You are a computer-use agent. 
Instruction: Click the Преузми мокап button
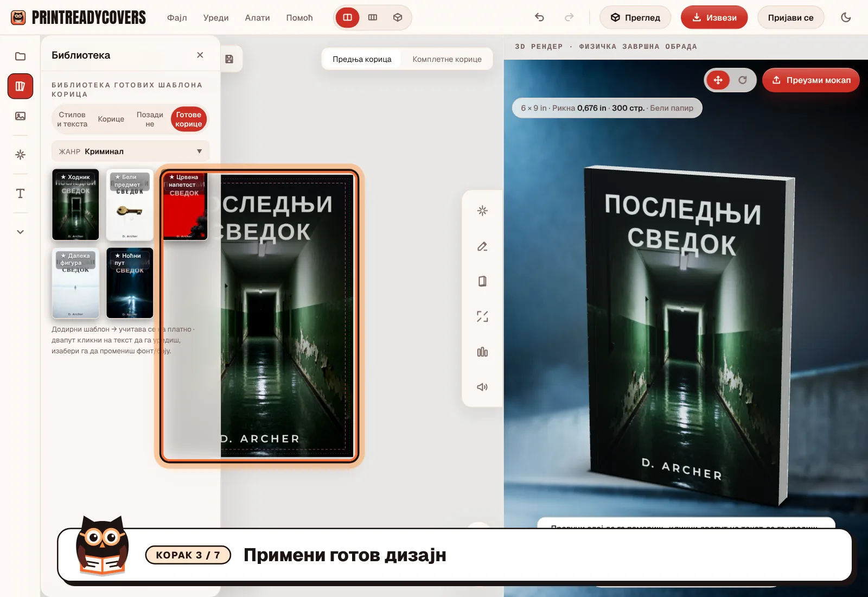[811, 80]
